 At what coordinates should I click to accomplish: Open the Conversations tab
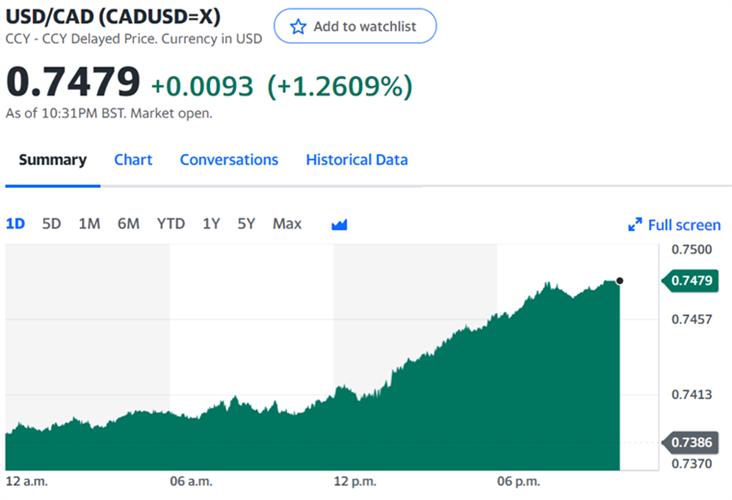click(229, 160)
